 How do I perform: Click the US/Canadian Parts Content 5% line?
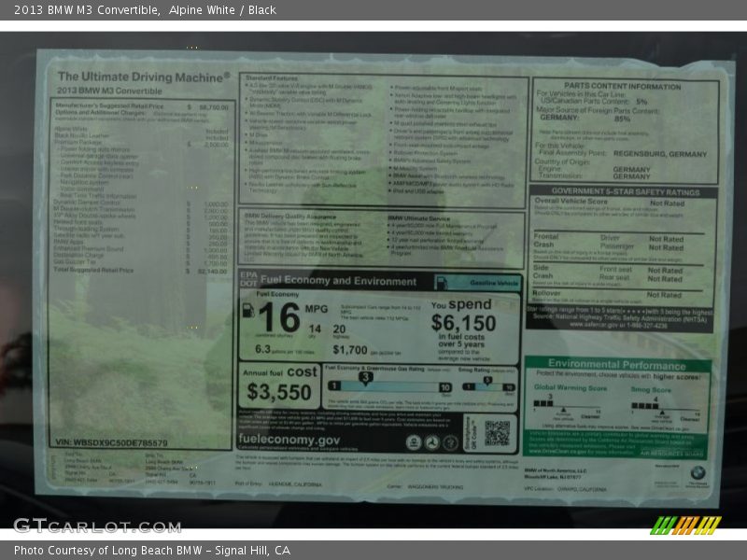pos(594,102)
